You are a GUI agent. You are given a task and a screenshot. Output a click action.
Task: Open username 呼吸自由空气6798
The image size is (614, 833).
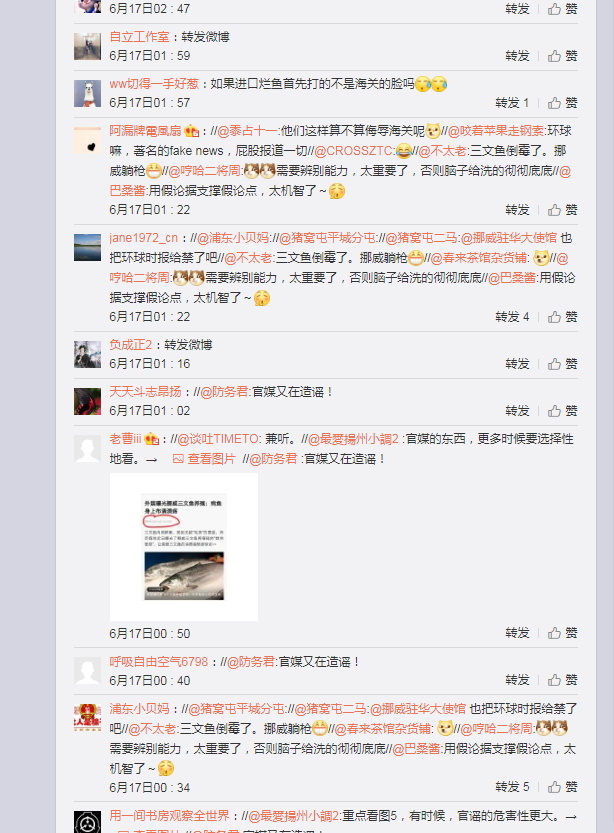pos(159,661)
